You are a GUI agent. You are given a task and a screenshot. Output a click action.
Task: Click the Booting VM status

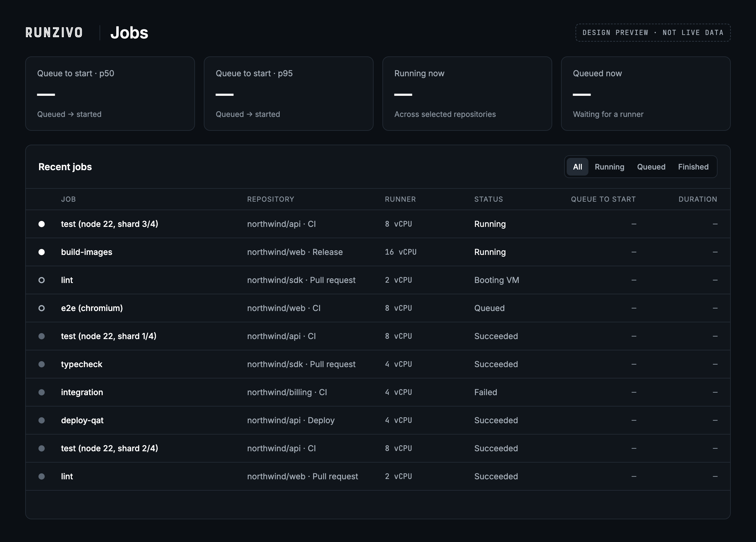click(497, 280)
